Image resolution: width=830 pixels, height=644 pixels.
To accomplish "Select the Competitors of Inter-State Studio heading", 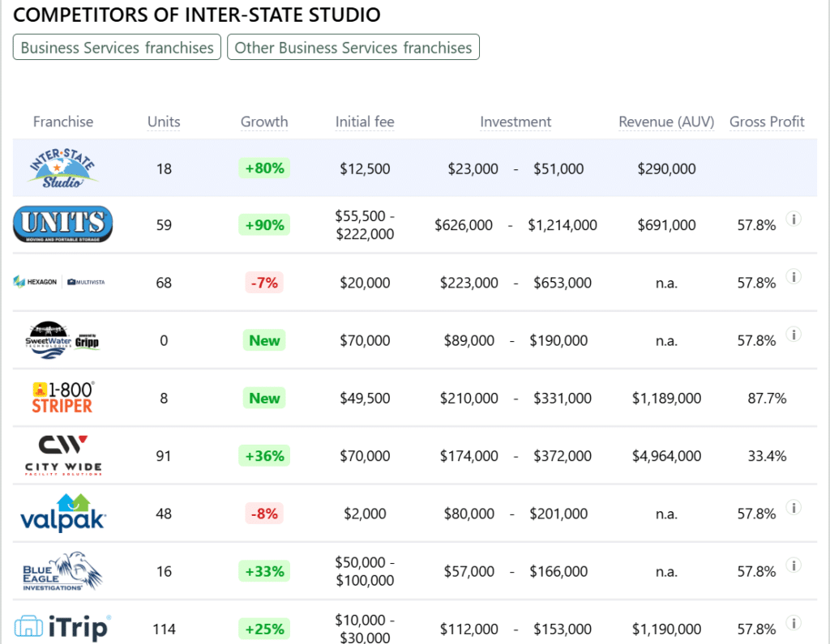I will tap(196, 15).
